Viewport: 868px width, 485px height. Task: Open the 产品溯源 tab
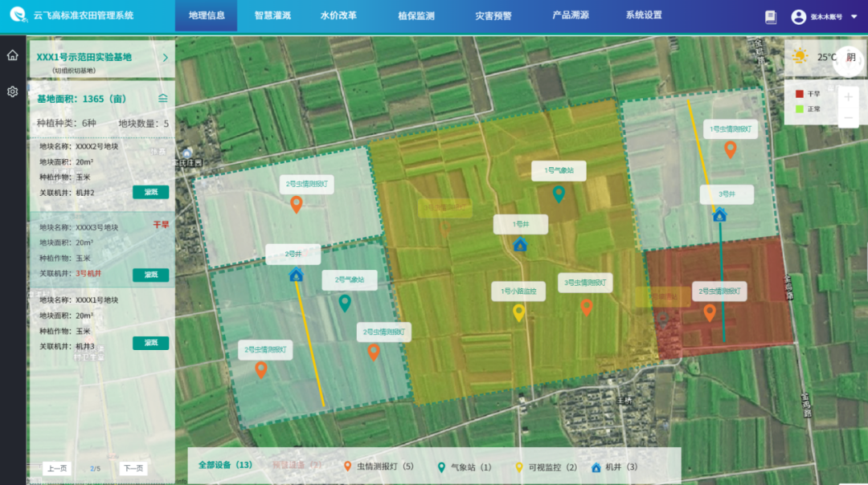[570, 15]
